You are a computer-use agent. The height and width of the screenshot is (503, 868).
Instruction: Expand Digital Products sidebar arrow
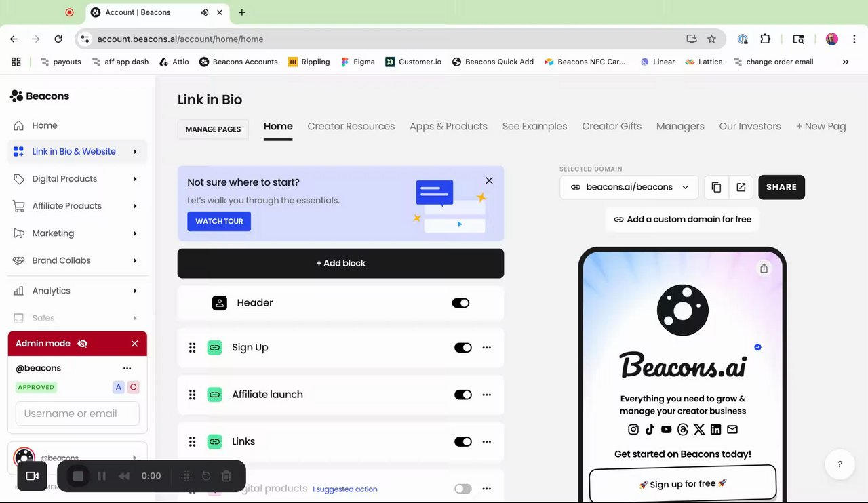click(x=135, y=179)
